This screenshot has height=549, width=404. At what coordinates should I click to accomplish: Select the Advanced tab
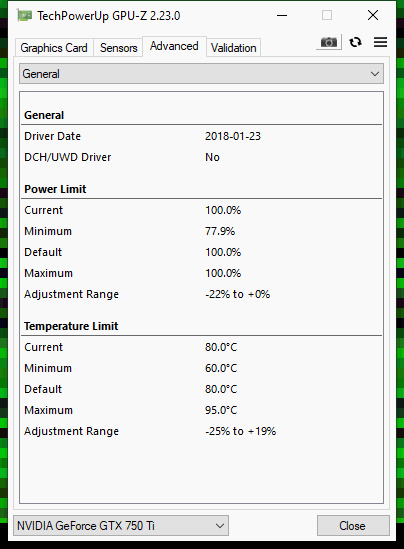click(174, 46)
